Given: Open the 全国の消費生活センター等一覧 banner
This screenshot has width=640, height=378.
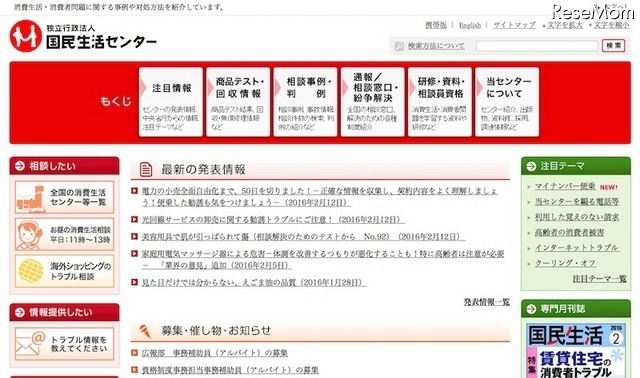Looking at the screenshot, I should [64, 198].
